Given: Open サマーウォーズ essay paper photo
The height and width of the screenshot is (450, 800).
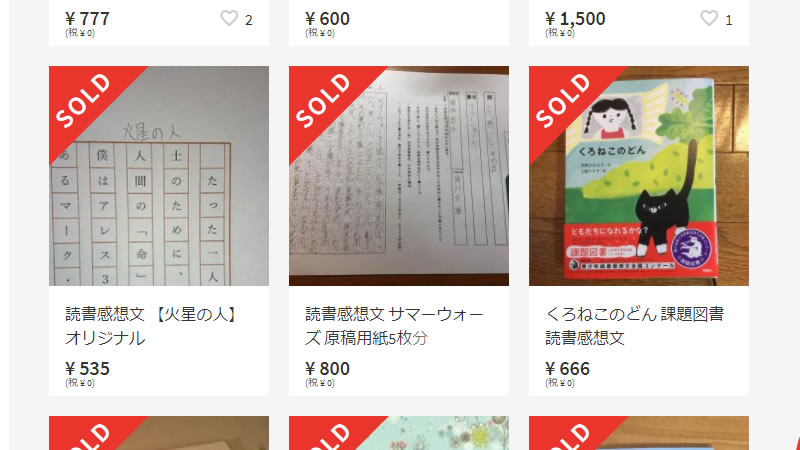Looking at the screenshot, I should click(399, 176).
